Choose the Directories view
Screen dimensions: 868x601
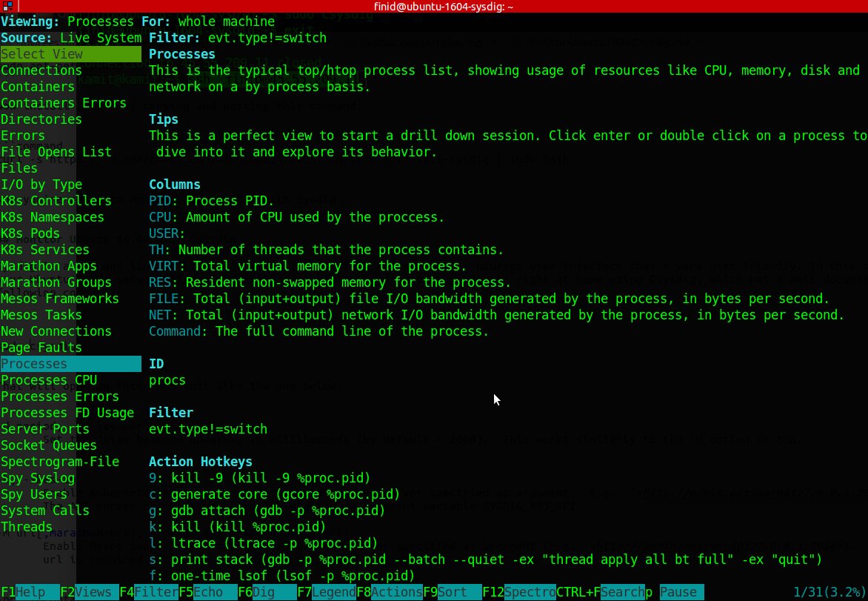[41, 119]
